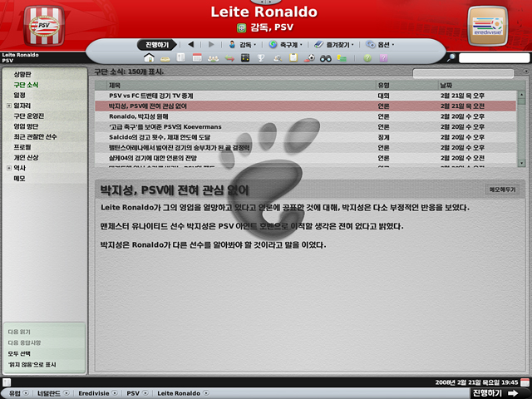Open the binoculars scouting icon

coord(326,58)
